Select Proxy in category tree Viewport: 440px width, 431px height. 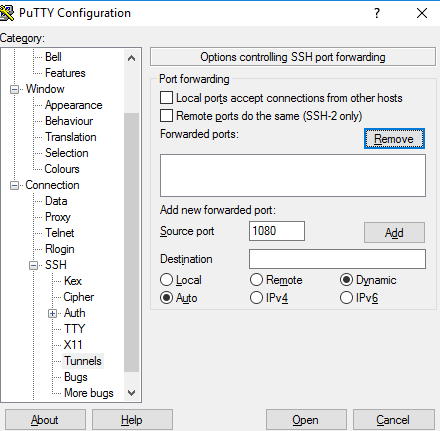[58, 217]
